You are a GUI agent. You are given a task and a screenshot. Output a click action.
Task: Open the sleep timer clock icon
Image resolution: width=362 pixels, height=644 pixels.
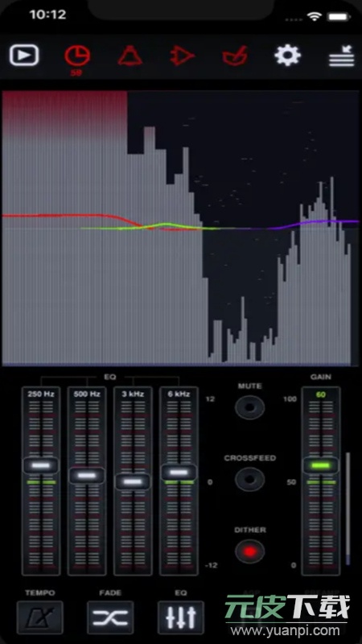(77, 56)
